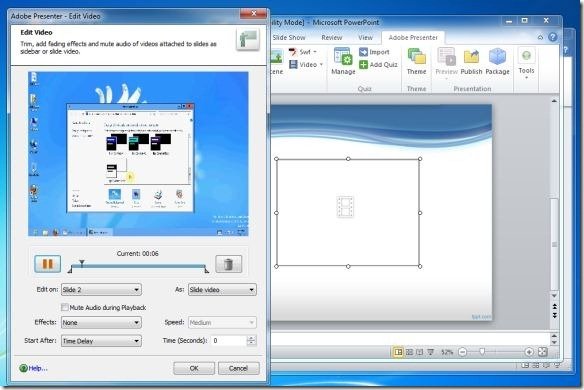Click the Cancel button
Image resolution: width=584 pixels, height=390 pixels.
click(238, 368)
